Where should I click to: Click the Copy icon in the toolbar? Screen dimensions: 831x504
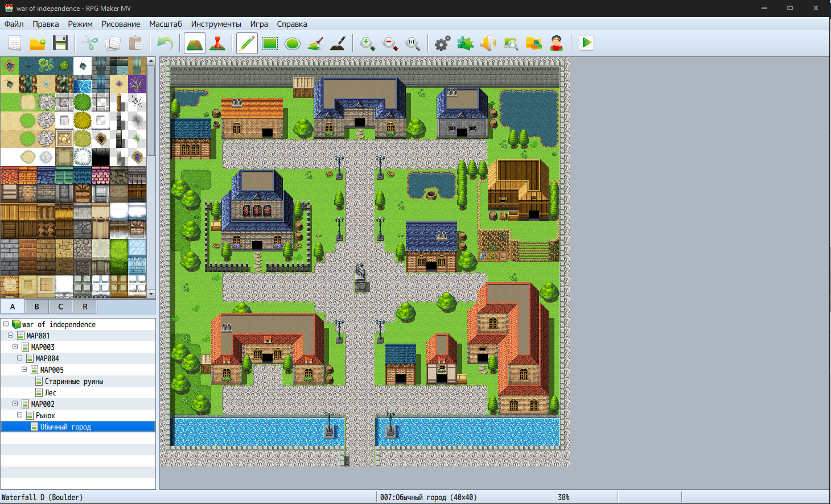(113, 43)
